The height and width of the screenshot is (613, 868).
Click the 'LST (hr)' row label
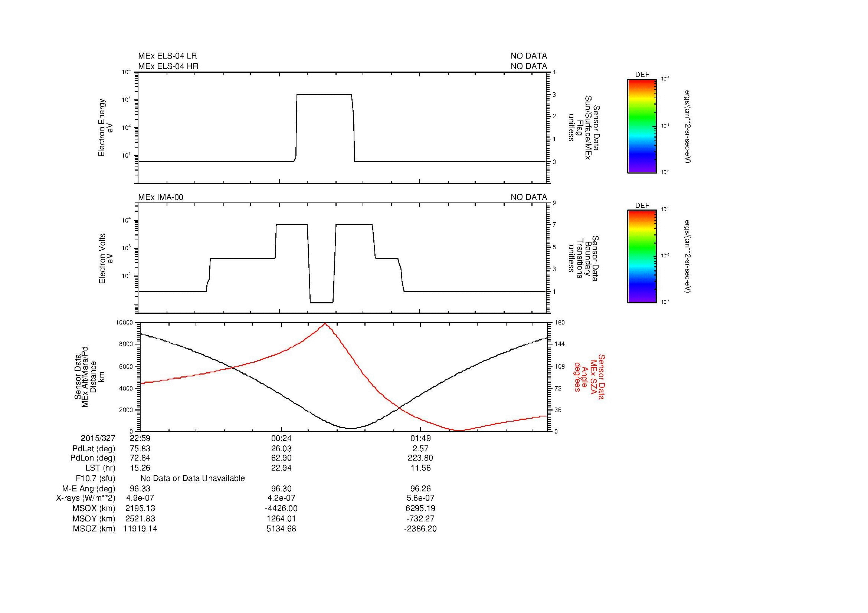coord(100,468)
